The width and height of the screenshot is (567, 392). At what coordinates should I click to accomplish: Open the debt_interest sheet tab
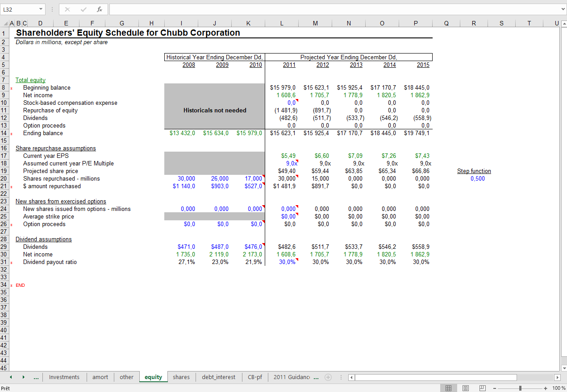coord(219,377)
